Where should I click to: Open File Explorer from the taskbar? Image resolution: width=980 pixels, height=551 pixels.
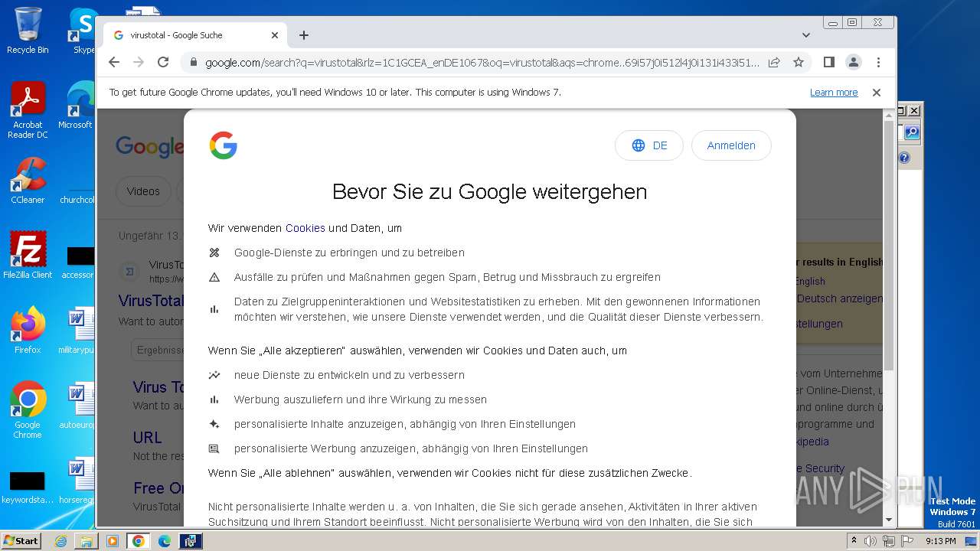pyautogui.click(x=87, y=541)
